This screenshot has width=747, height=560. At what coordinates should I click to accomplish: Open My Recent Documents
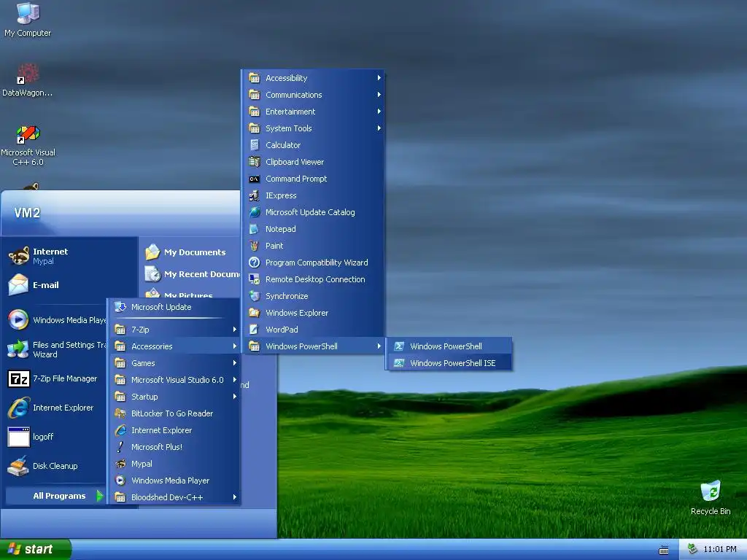[x=190, y=274]
